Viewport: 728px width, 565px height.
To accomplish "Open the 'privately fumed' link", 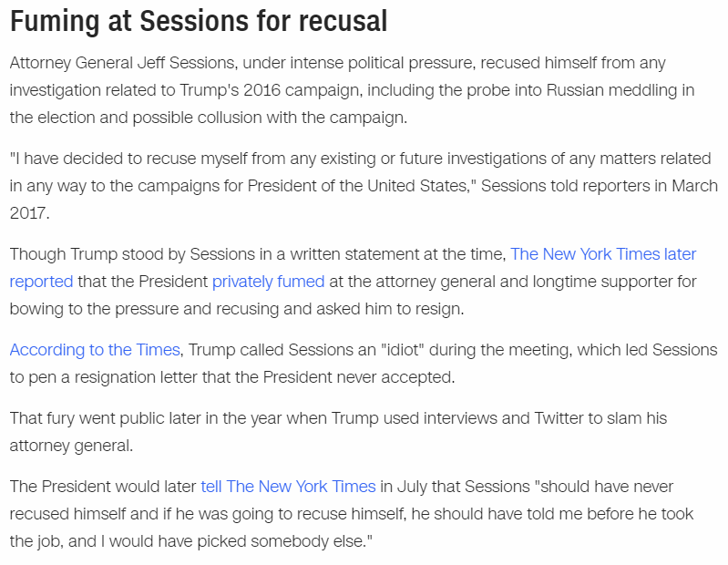I will point(269,282).
